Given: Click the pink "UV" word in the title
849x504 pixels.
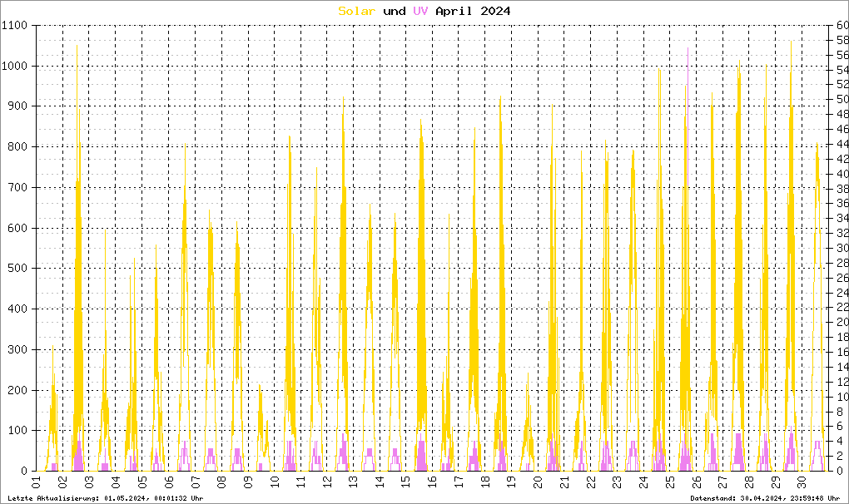Looking at the screenshot, I should [420, 11].
